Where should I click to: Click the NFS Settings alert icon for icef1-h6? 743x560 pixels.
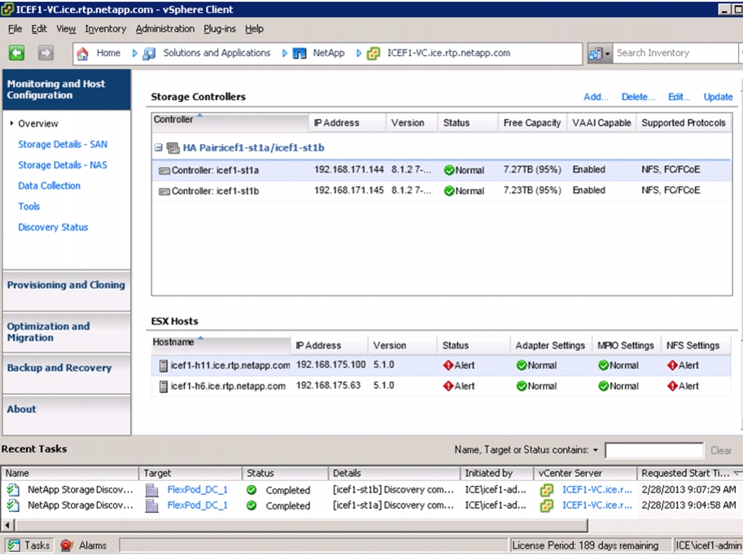672,386
